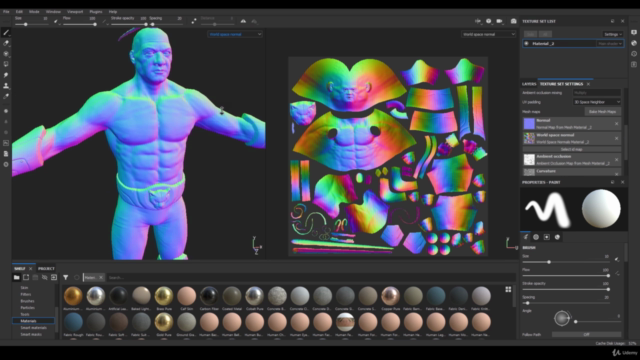Screen dimensions: 640x360
Task: Open the Mode menu
Action: tap(34, 12)
